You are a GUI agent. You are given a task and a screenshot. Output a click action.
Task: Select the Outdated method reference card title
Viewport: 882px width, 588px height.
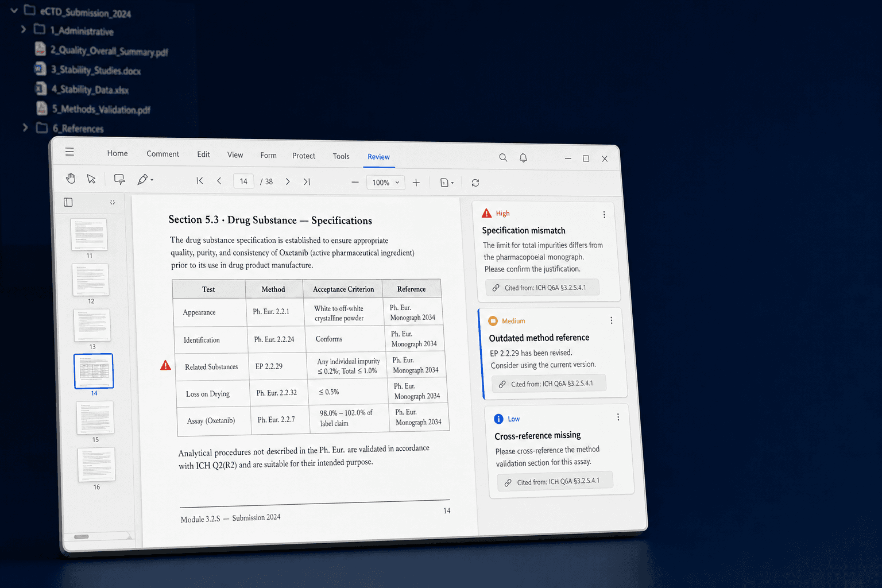click(x=539, y=338)
